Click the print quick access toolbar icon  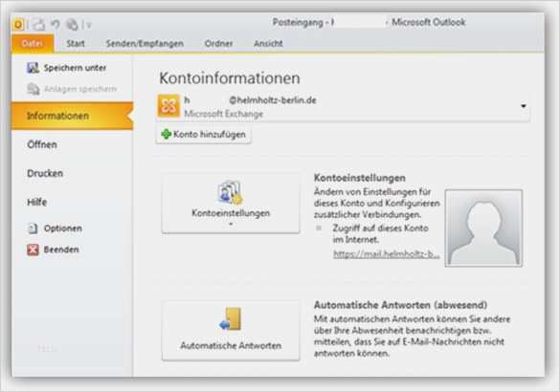pos(72,25)
